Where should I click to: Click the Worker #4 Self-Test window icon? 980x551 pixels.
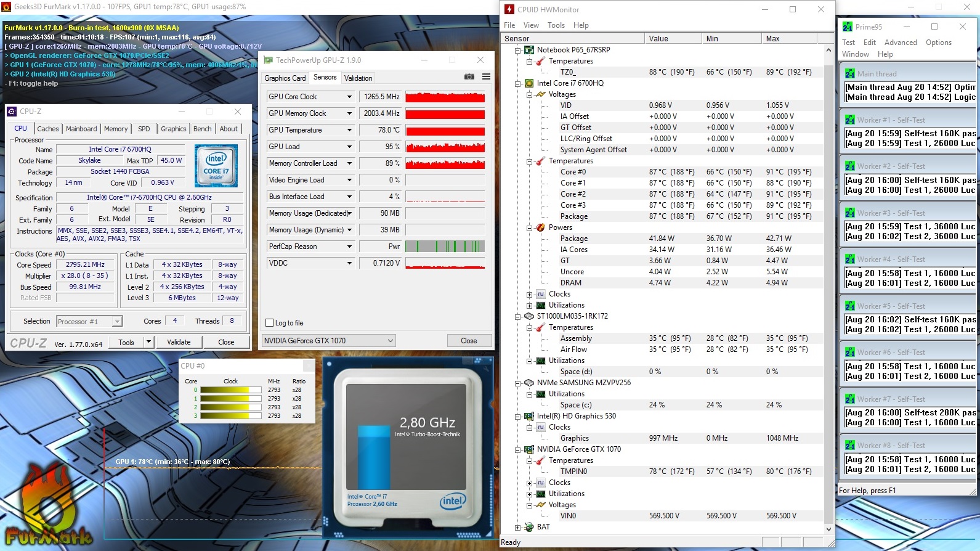[x=850, y=259]
